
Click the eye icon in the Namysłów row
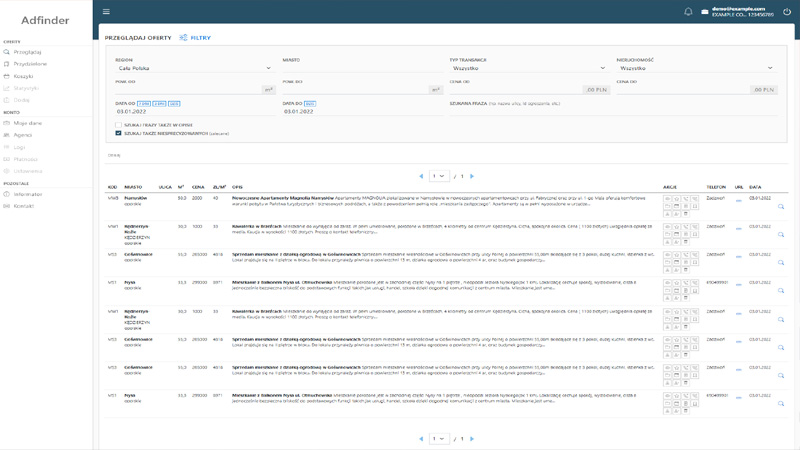(667, 198)
